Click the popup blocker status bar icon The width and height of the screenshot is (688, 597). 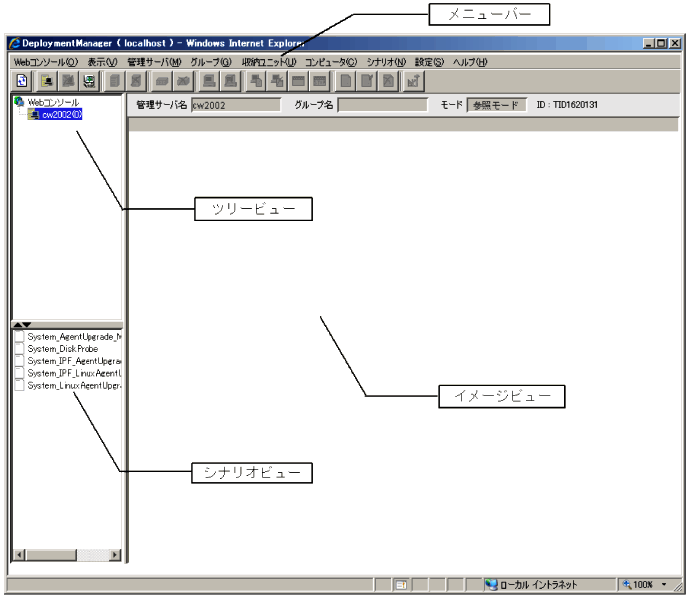point(401,584)
